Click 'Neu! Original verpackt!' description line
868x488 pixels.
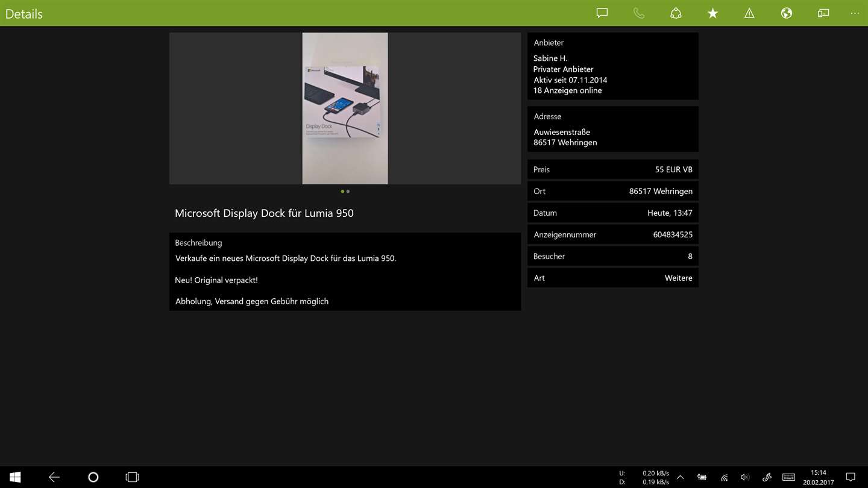pyautogui.click(x=216, y=280)
